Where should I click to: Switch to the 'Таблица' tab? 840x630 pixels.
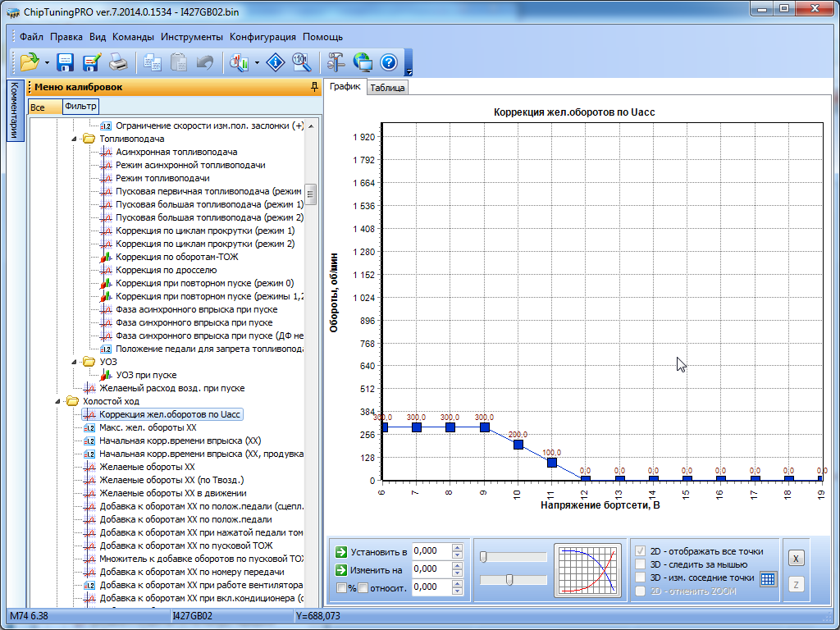(386, 88)
